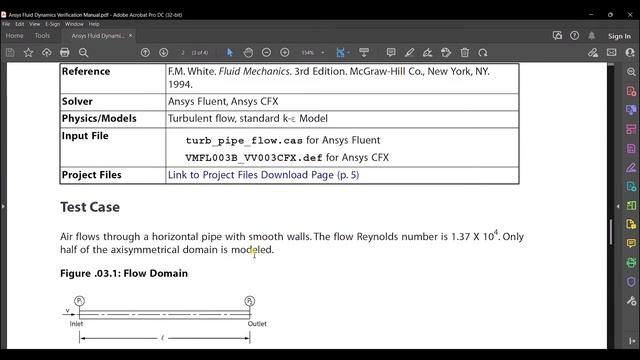The image size is (640, 360).
Task: Open Protect shield tool in right pane
Action: coord(631,282)
